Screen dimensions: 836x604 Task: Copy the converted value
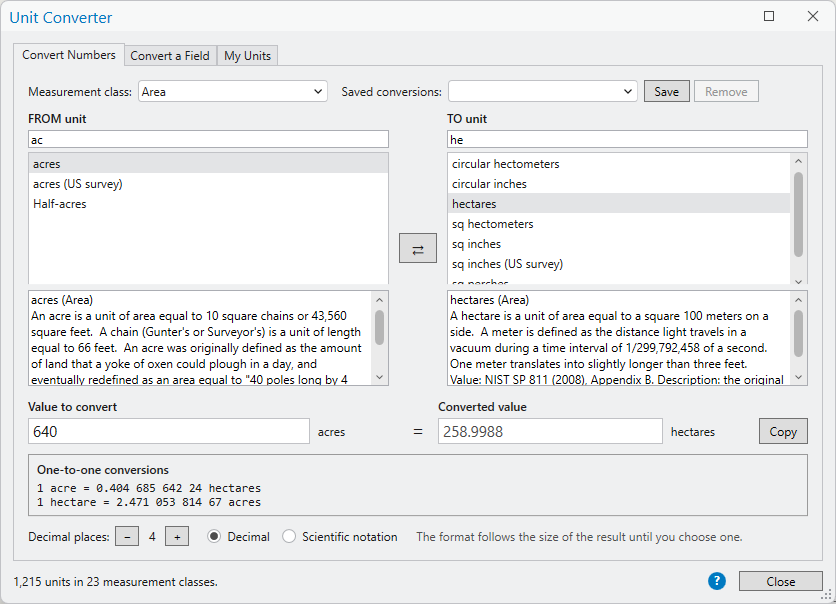coord(783,431)
